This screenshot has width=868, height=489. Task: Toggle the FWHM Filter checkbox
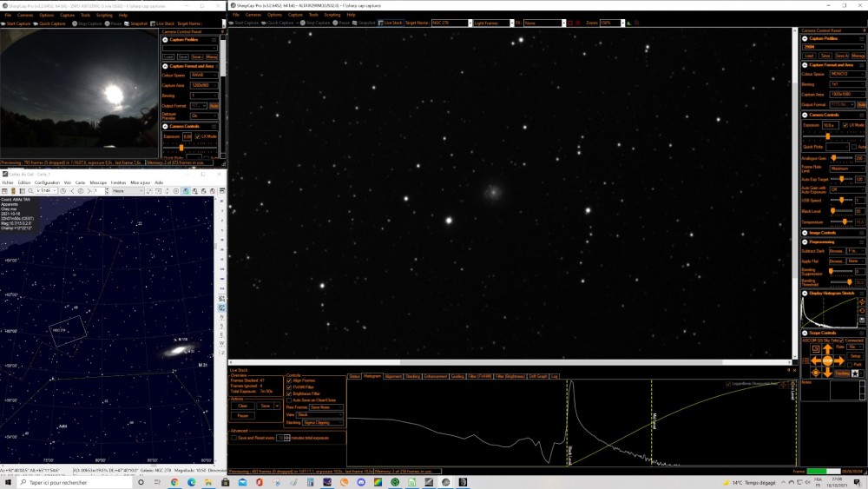289,387
